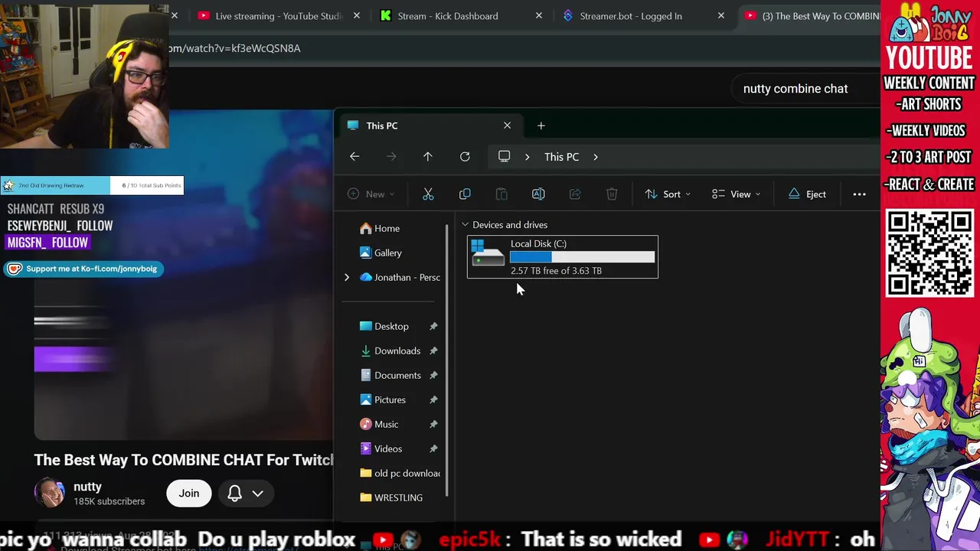Click the 2.57 TB free of 3.63 TB text
The image size is (980, 551).
tap(556, 271)
